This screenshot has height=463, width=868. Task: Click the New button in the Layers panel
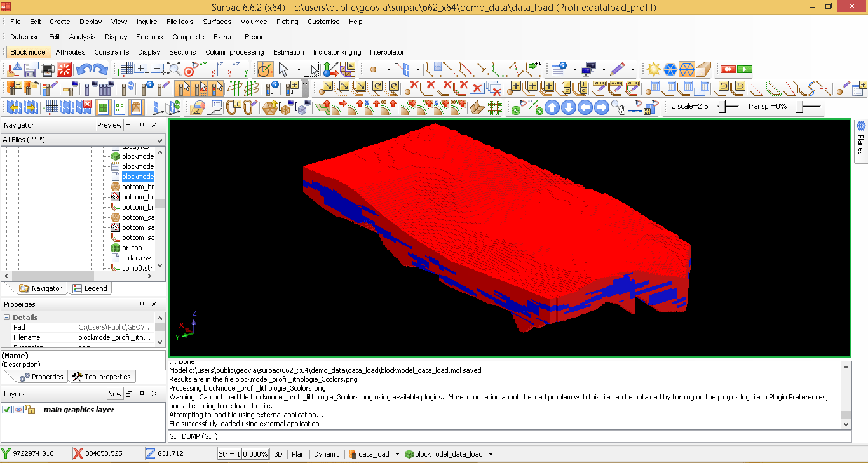click(x=114, y=393)
